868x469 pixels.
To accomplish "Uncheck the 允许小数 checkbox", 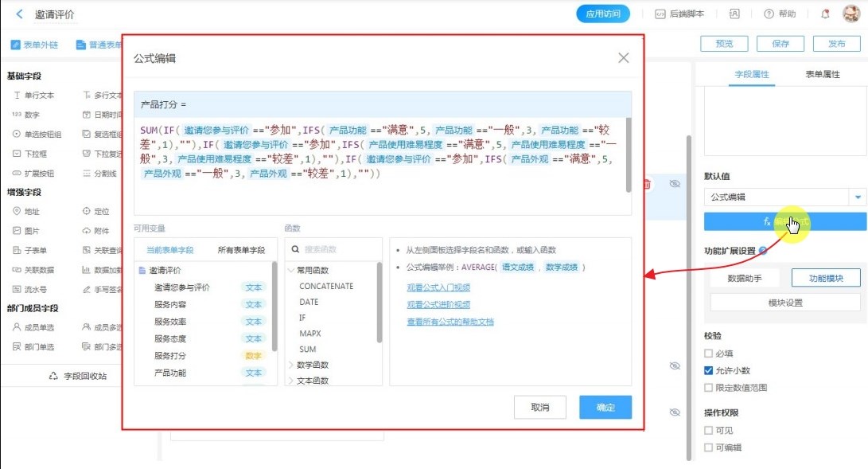I will [709, 370].
